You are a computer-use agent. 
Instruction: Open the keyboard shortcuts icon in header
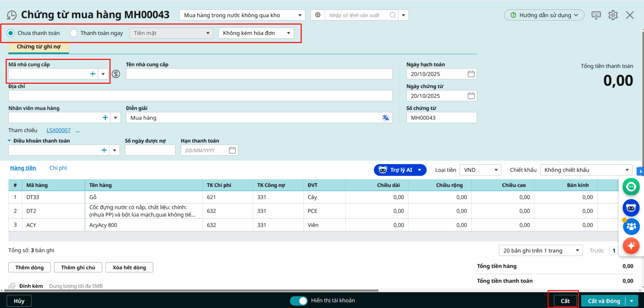(596, 15)
